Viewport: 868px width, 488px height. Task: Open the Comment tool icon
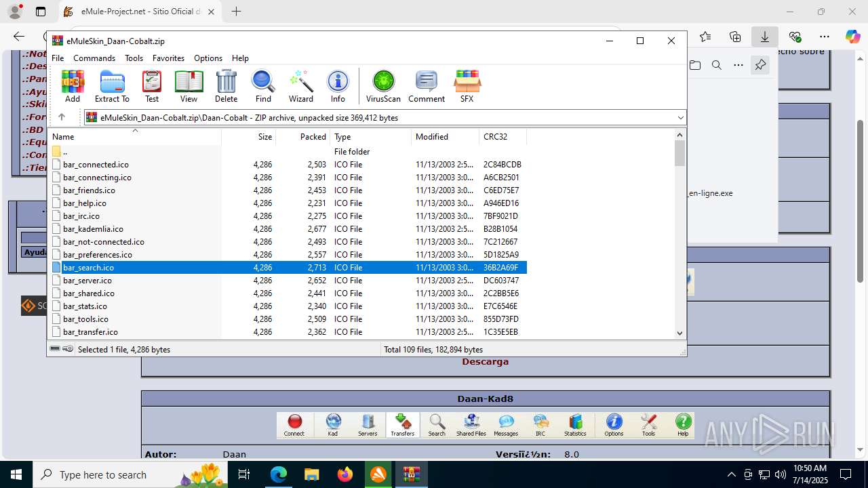coord(427,86)
